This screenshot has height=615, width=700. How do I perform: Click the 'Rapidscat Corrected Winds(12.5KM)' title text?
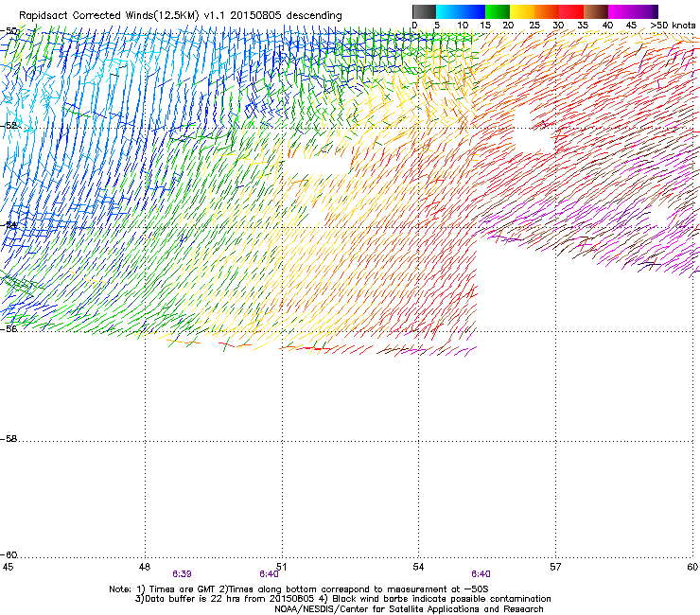point(109,16)
